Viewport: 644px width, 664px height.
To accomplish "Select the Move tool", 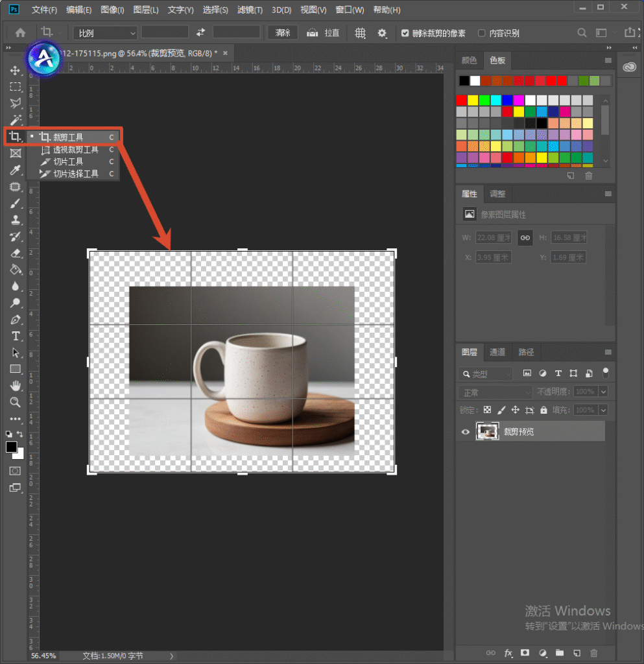I will point(16,70).
